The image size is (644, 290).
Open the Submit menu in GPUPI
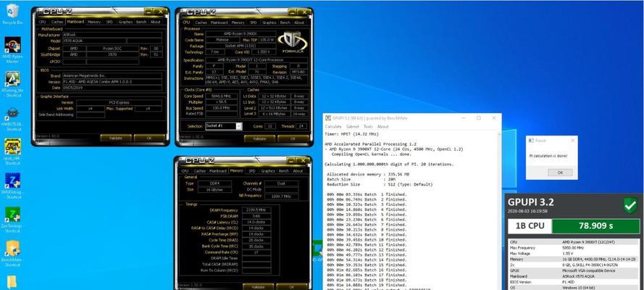click(x=352, y=127)
